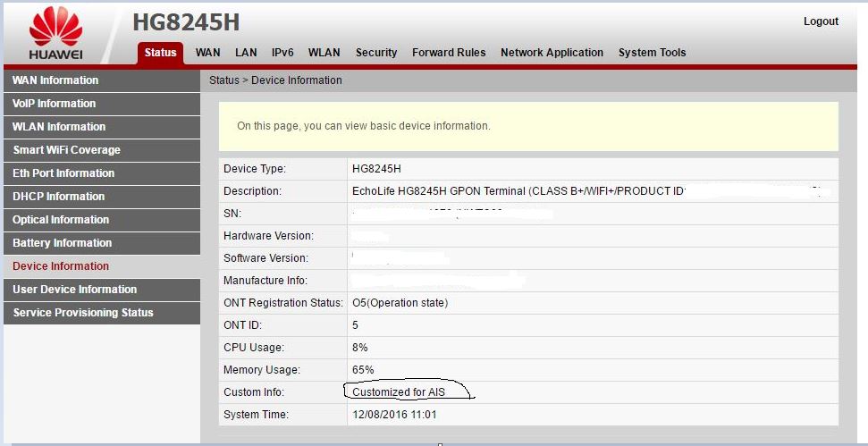
Task: Open Battery Information page
Action: 102,243
